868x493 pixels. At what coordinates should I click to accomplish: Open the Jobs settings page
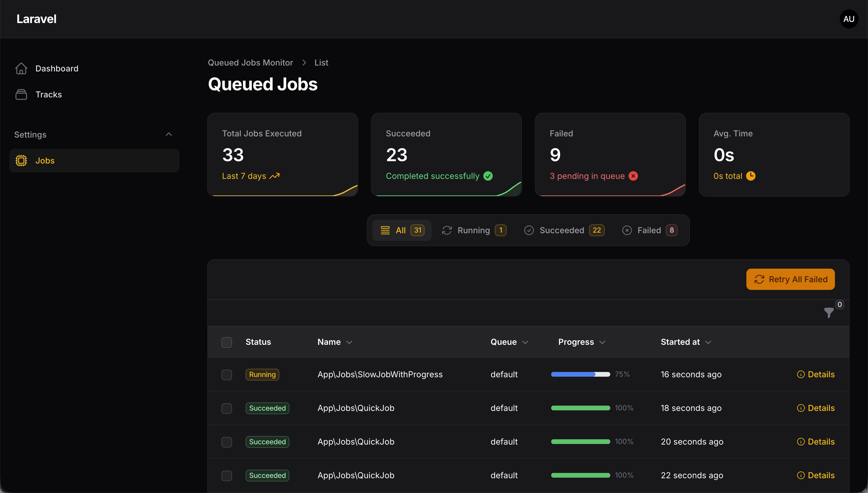coord(45,160)
